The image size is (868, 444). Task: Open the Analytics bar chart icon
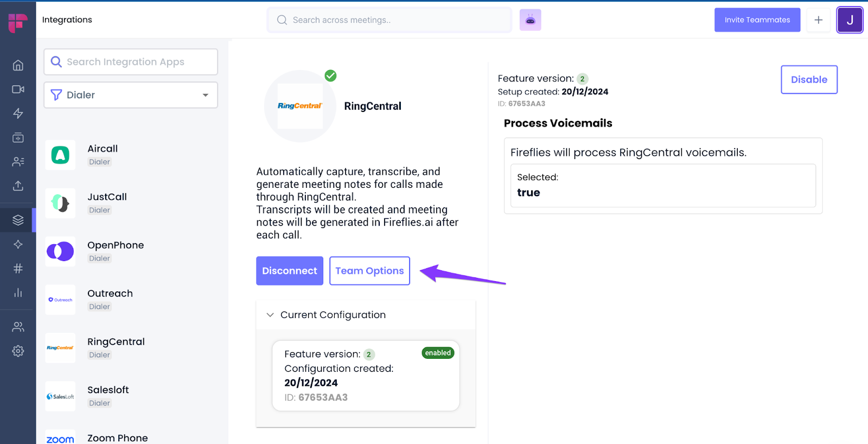point(18,293)
